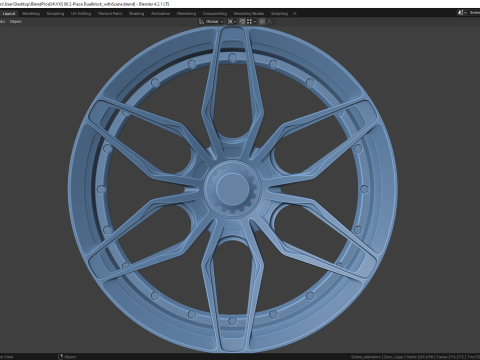Toggle the snapping magnet button

[x=242, y=22]
